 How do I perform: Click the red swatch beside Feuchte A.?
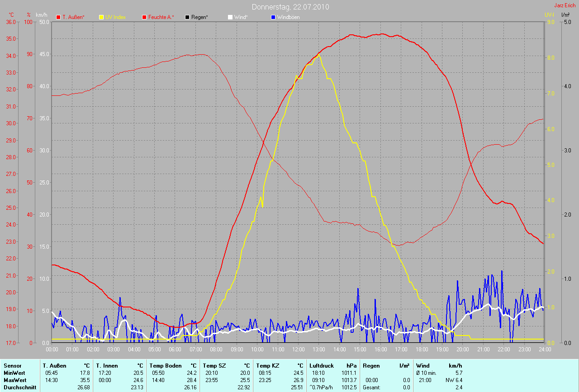coord(145,17)
